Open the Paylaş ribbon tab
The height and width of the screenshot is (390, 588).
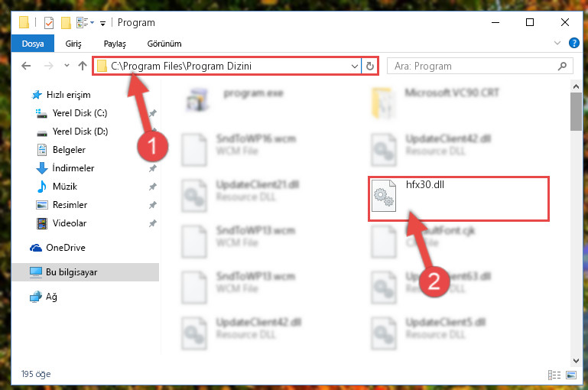[115, 44]
